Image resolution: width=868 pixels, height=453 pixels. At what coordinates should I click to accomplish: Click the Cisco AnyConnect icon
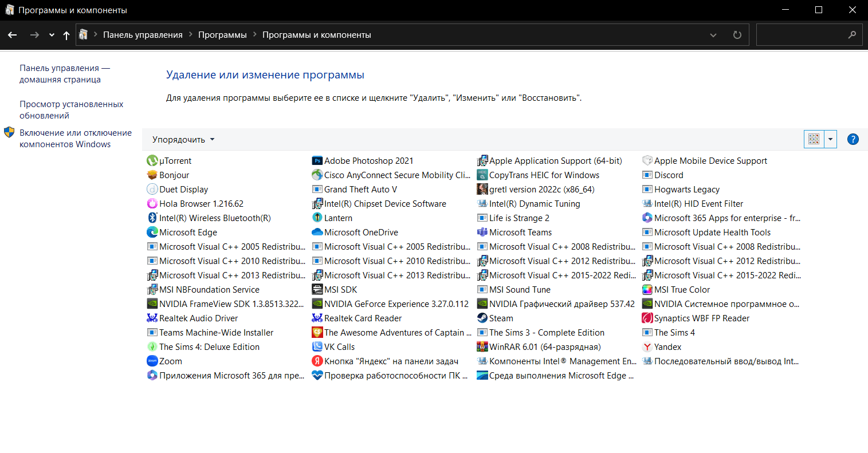[317, 175]
